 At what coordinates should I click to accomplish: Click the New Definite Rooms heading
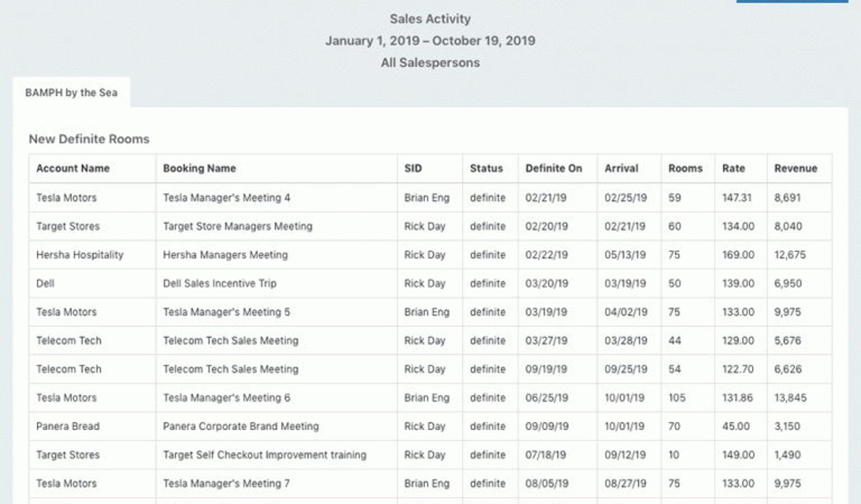tap(89, 139)
